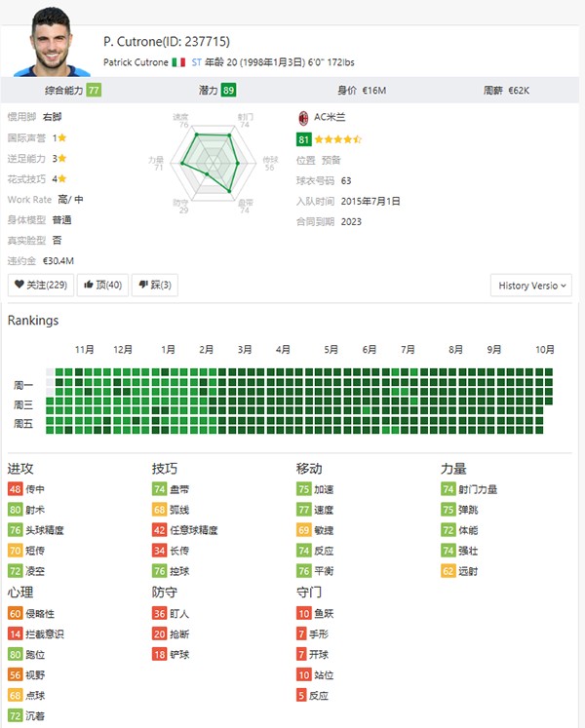The image size is (585, 728).
Task: Click the red 传中 48 stat badge
Action: [x=15, y=489]
